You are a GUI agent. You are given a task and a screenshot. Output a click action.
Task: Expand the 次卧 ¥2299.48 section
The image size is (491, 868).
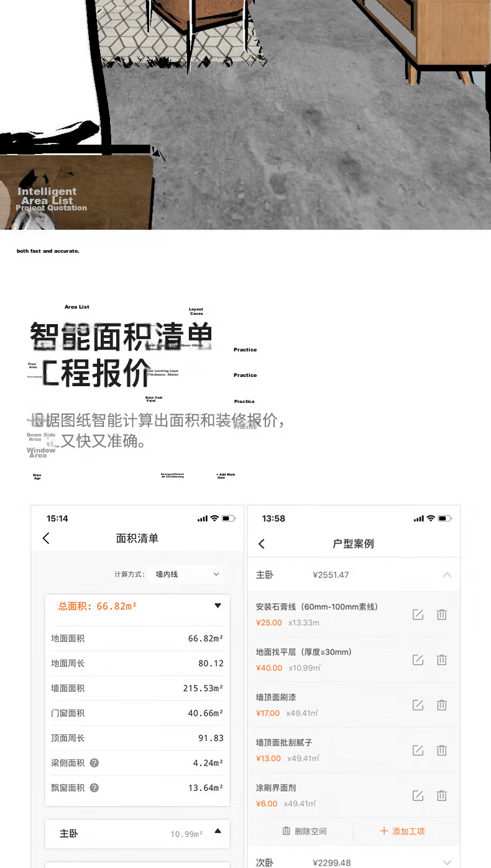447,862
